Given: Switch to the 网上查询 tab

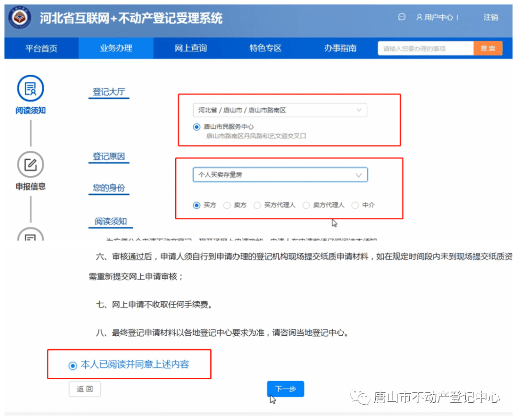Looking at the screenshot, I should coord(191,48).
